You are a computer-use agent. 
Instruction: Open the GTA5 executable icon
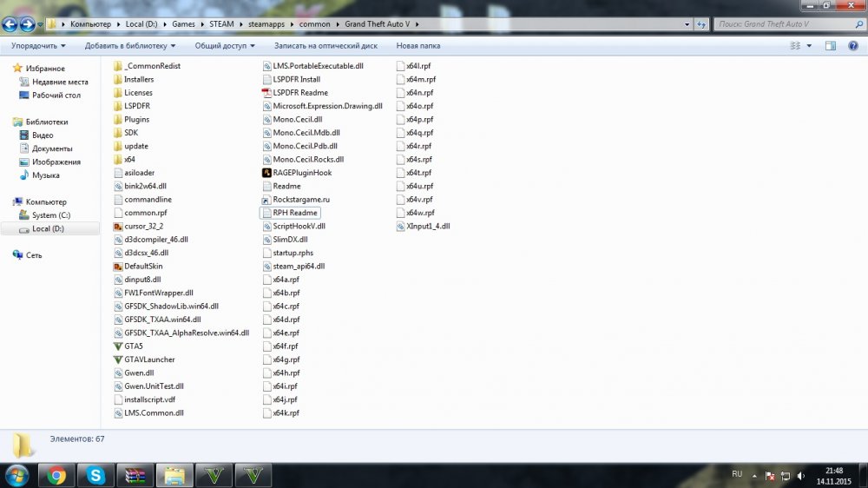click(118, 346)
